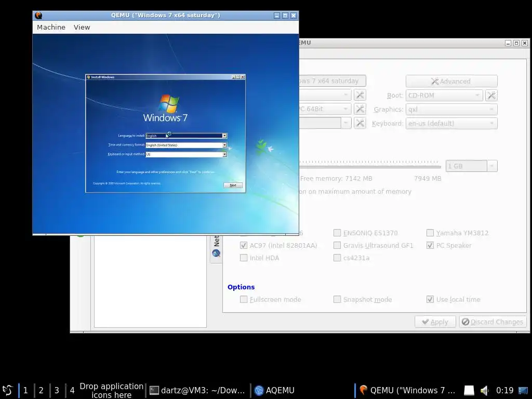Screen dimensions: 532x399
Task: Enable Snapshot mode option
Action: (x=337, y=299)
